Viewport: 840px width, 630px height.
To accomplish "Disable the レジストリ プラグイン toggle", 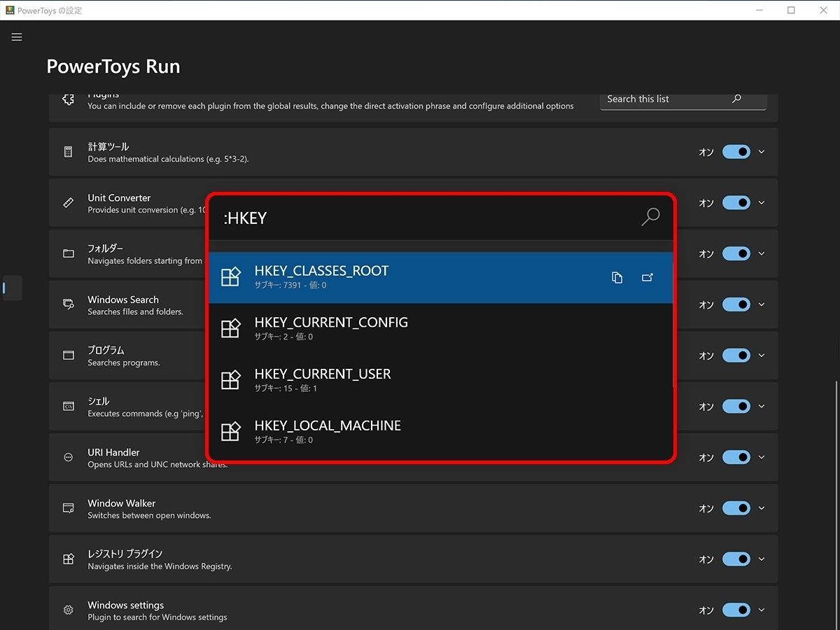I will pyautogui.click(x=736, y=559).
